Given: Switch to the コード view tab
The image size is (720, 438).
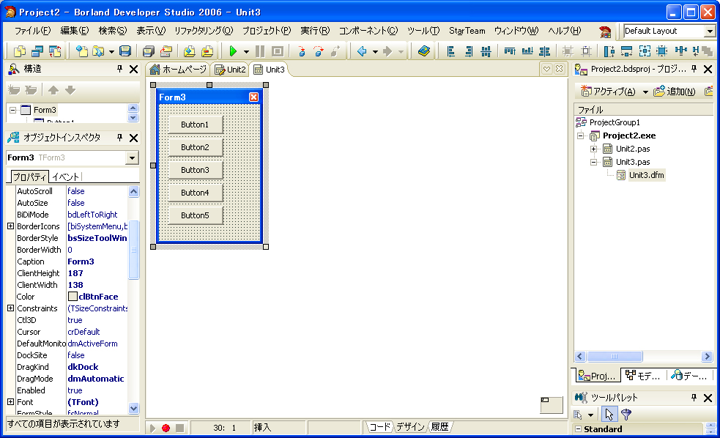Looking at the screenshot, I should tap(379, 427).
